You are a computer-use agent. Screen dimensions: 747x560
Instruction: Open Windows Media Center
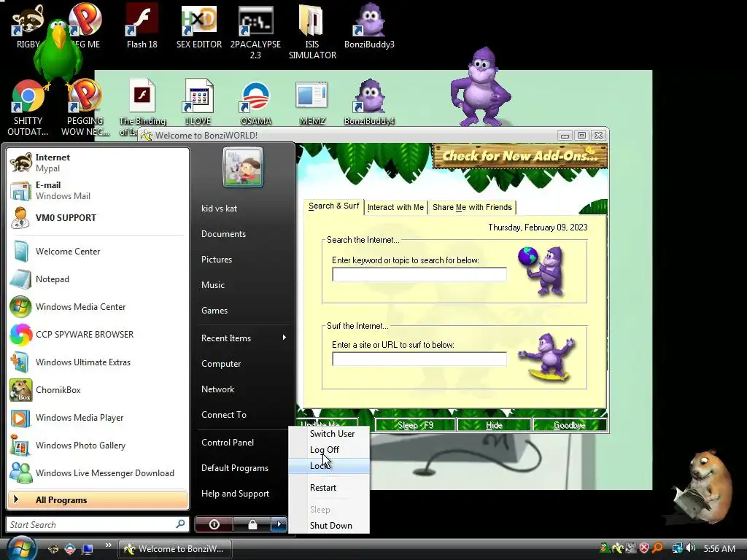pos(98,307)
